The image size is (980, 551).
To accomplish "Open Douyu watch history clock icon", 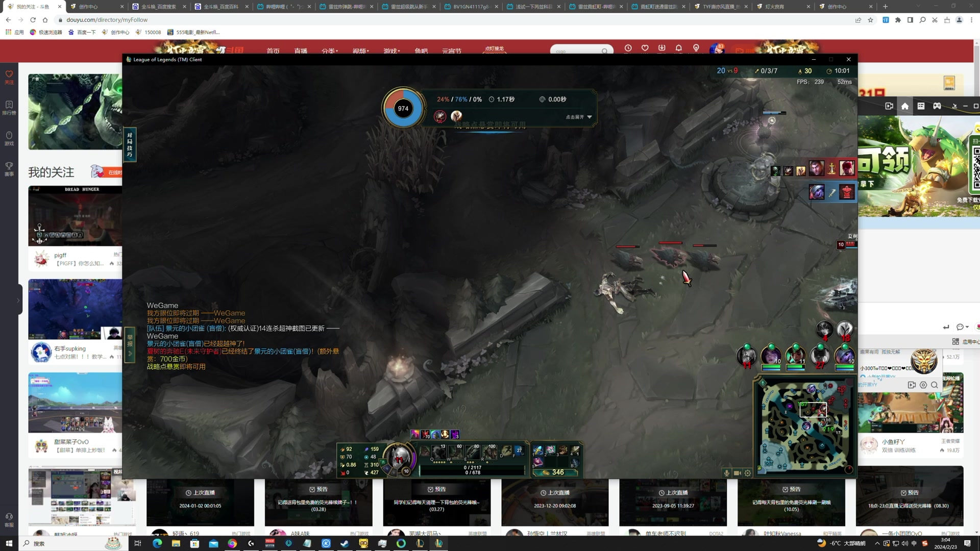I will (628, 48).
